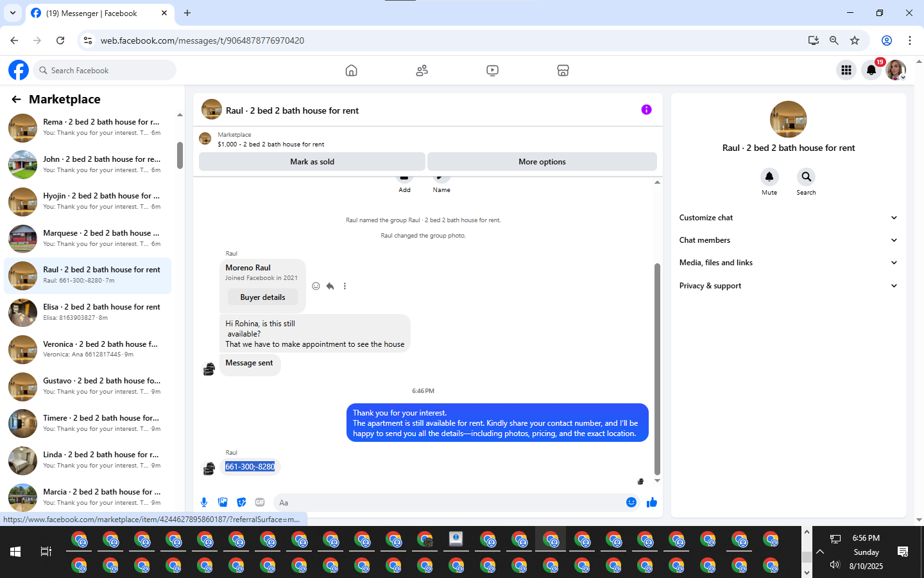Open the Veronica conversation
The width and height of the screenshot is (924, 578).
coord(88,350)
